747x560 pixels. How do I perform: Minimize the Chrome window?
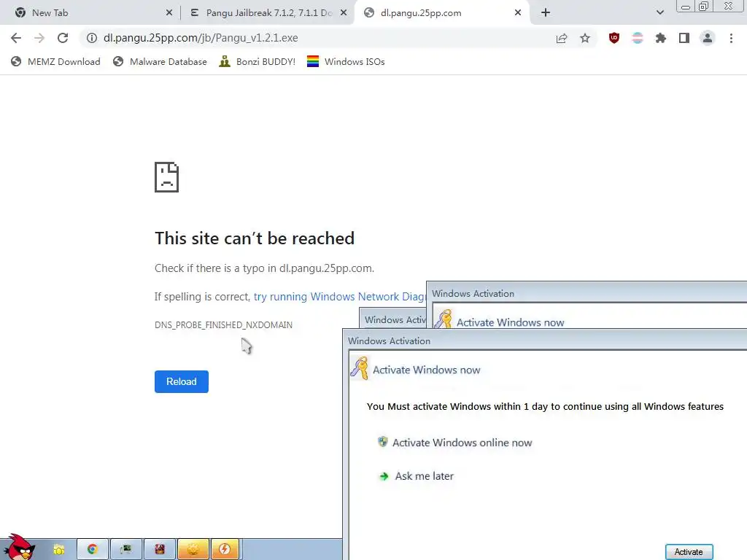coord(686,7)
